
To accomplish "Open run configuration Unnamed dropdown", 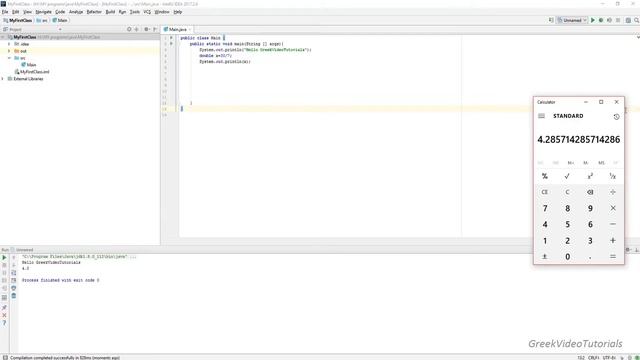I will (x=572, y=20).
